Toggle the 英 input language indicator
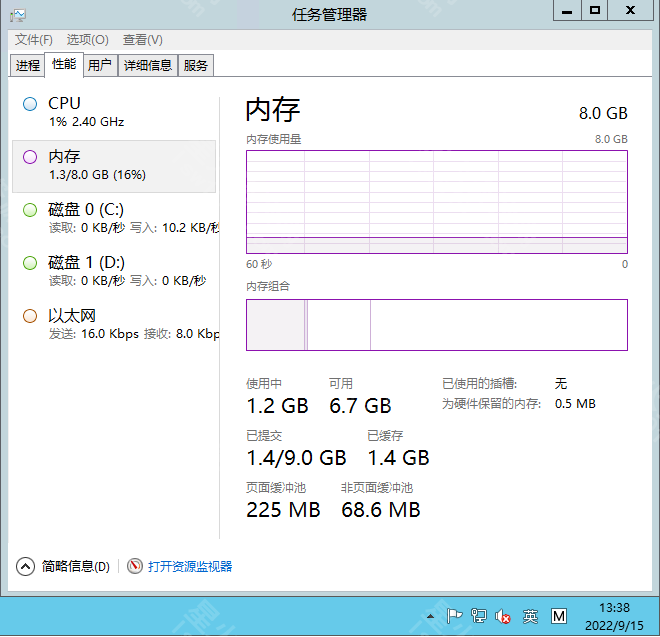The width and height of the screenshot is (660, 637). (530, 616)
